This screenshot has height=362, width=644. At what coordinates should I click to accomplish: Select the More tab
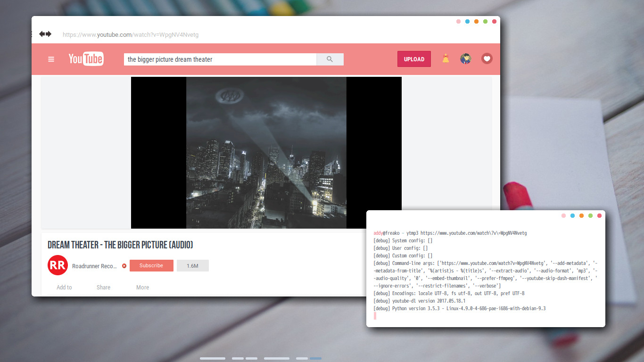142,288
